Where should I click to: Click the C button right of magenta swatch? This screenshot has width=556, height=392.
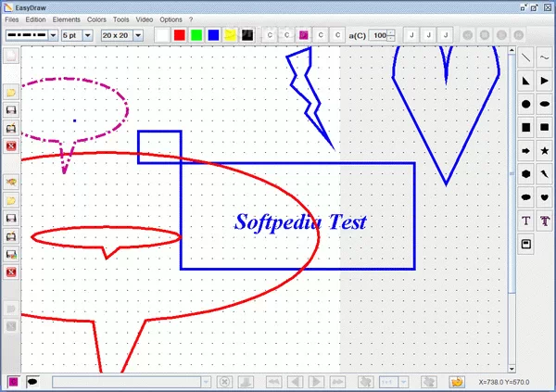321,35
